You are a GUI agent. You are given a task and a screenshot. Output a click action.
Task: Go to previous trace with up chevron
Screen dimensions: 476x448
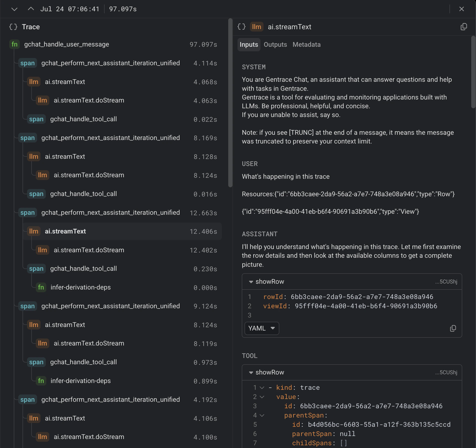tap(31, 9)
